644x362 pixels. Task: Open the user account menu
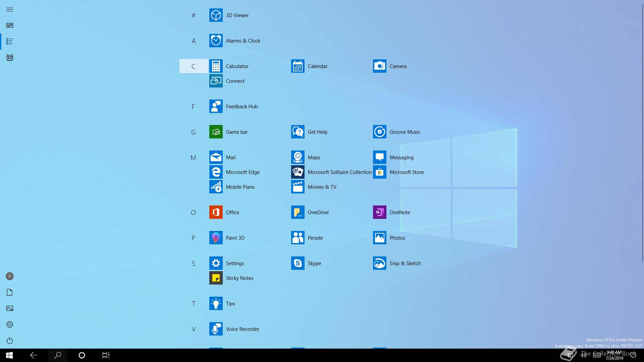[10, 276]
